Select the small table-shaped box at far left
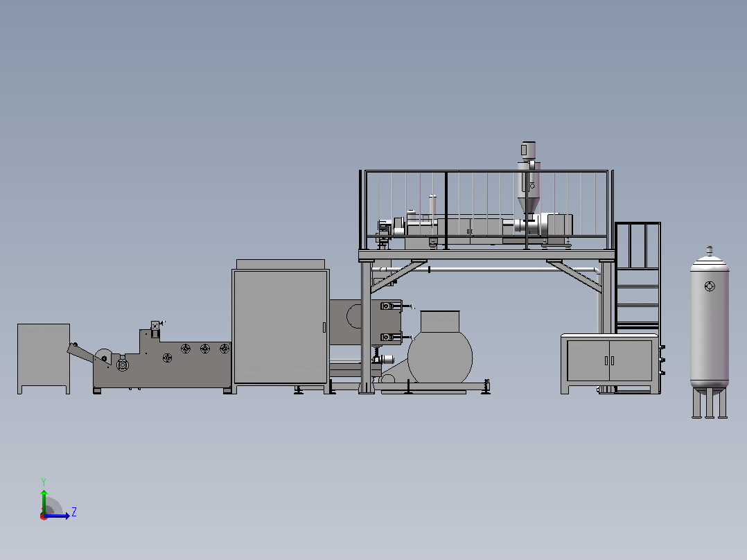The width and height of the screenshot is (747, 560). pos(44,359)
